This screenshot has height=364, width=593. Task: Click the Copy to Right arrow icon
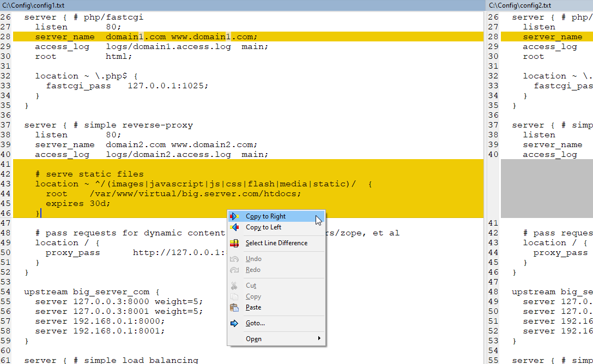click(x=234, y=216)
